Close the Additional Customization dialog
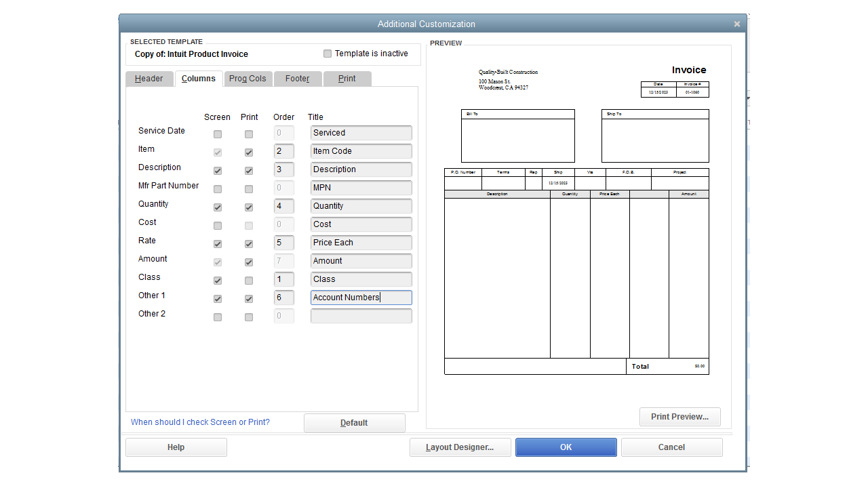Image resolution: width=868 pixels, height=488 pixels. click(736, 24)
